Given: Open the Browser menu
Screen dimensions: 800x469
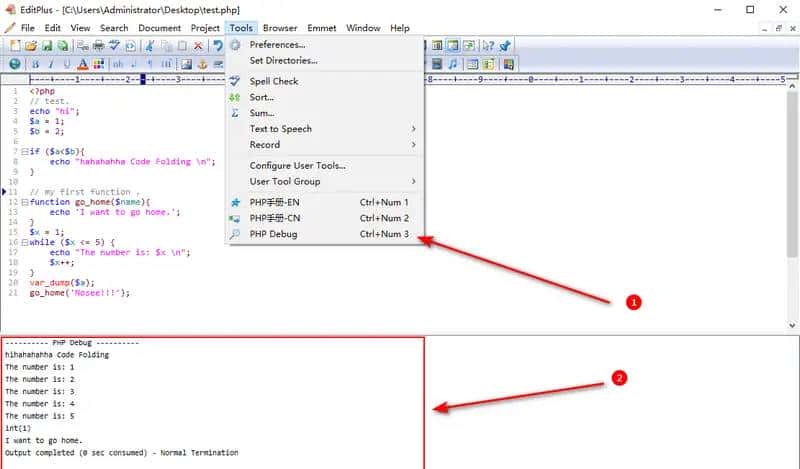Looking at the screenshot, I should pos(280,28).
